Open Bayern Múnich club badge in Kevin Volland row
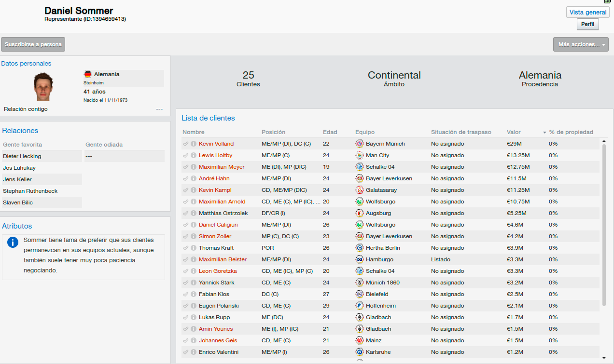 pyautogui.click(x=359, y=144)
